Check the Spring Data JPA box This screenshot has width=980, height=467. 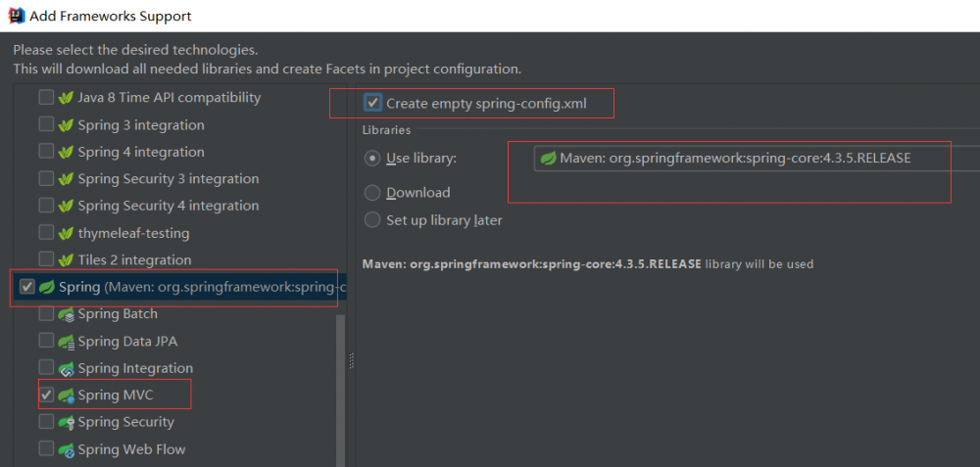46,341
